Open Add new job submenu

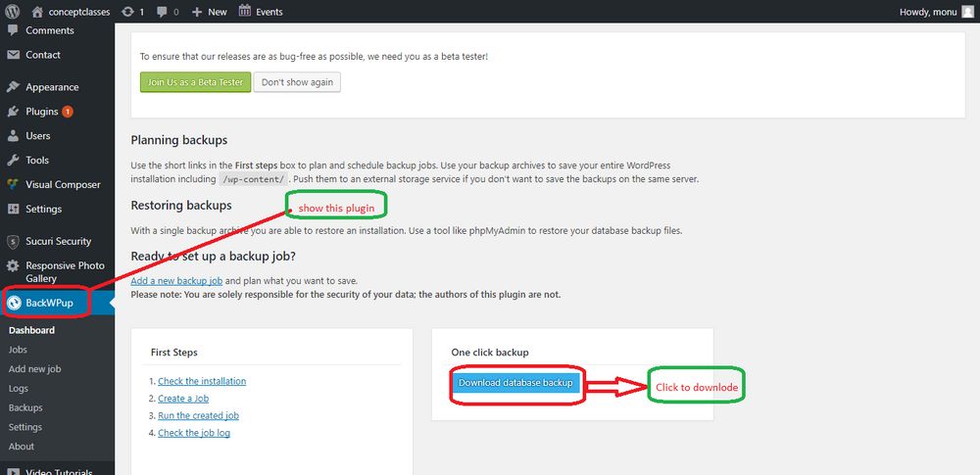35,369
